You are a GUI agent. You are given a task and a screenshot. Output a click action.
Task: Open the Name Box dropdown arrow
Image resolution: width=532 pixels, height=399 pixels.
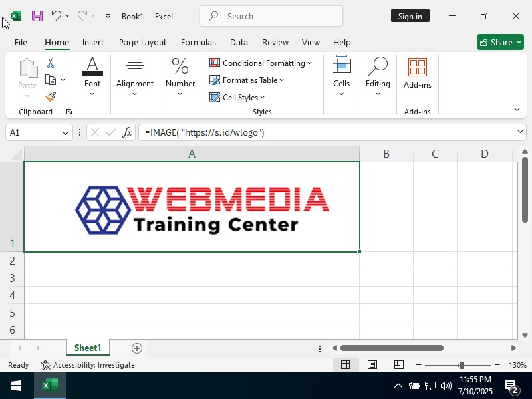coord(65,132)
